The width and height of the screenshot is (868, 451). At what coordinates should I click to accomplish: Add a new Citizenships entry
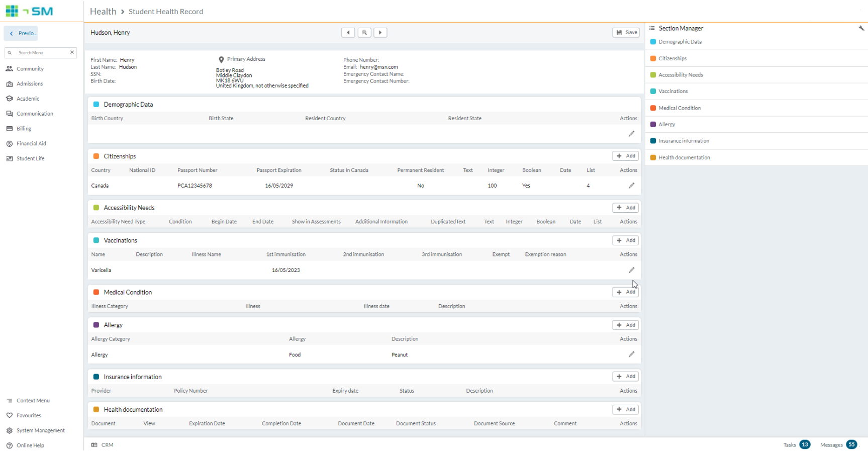pyautogui.click(x=625, y=156)
